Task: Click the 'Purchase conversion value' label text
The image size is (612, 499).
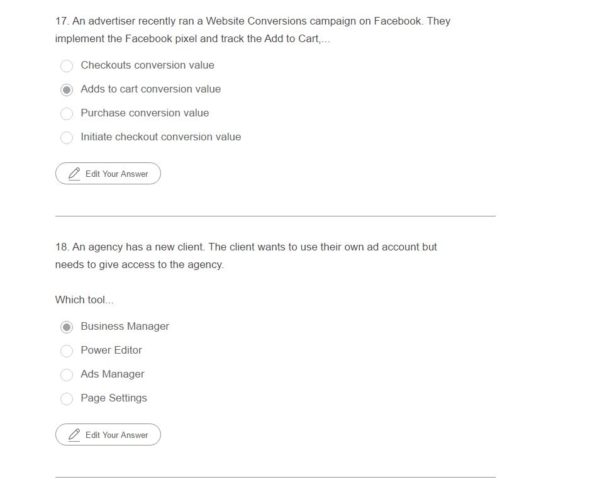Action: click(x=145, y=113)
